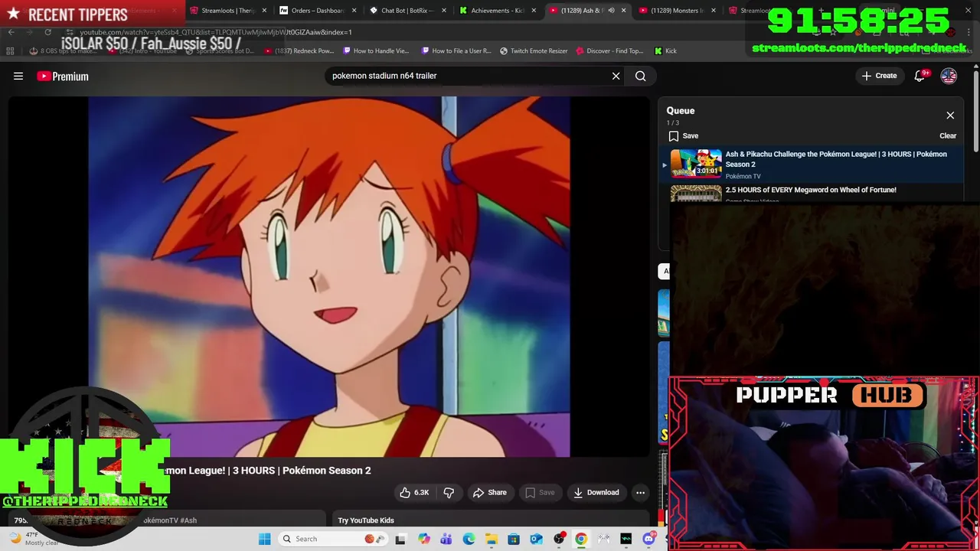Share the video
Image resolution: width=980 pixels, height=551 pixels.
[x=490, y=492]
